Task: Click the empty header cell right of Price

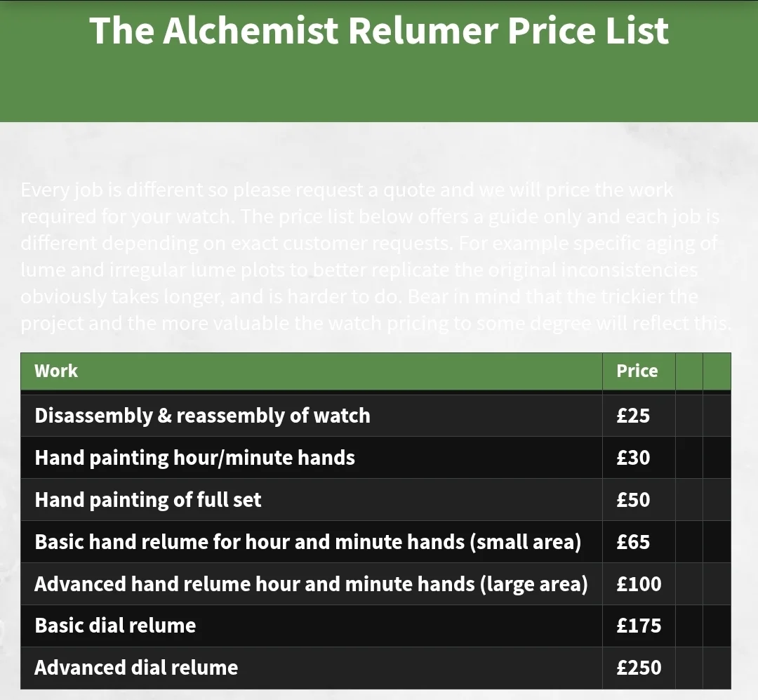Action: 689,371
